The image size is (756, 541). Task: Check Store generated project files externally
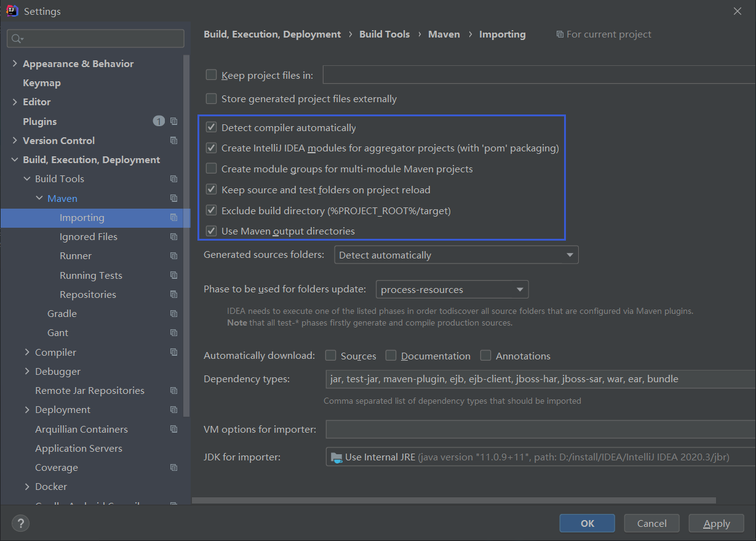(212, 98)
